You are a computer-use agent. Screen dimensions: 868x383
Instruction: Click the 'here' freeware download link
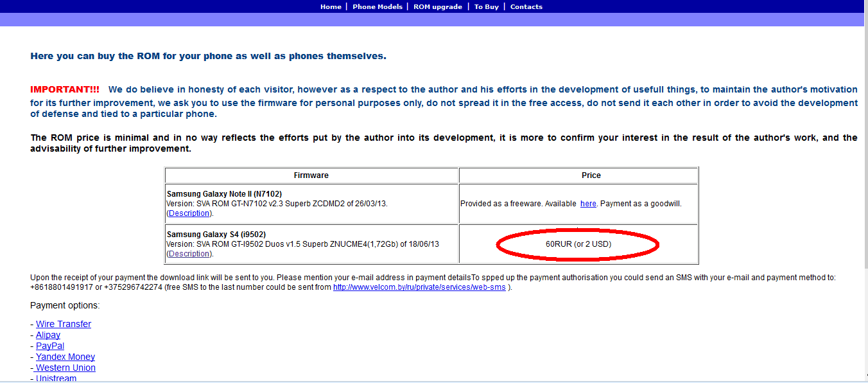(x=588, y=204)
